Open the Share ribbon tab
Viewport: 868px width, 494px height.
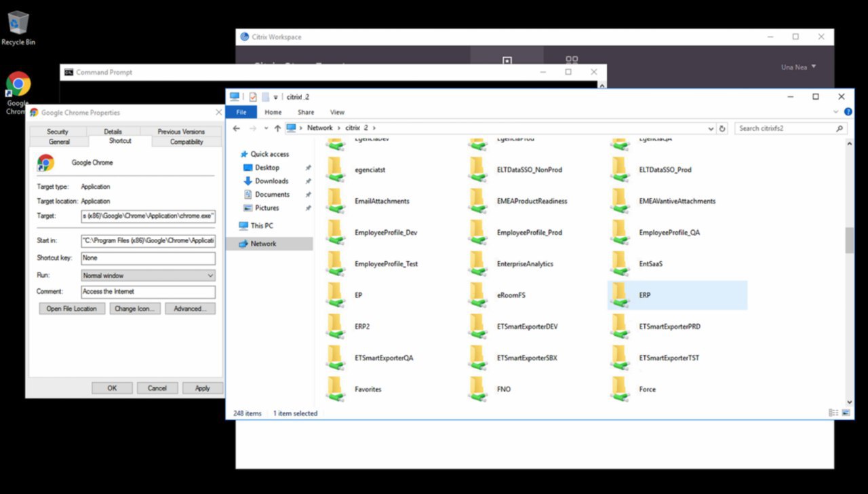306,112
